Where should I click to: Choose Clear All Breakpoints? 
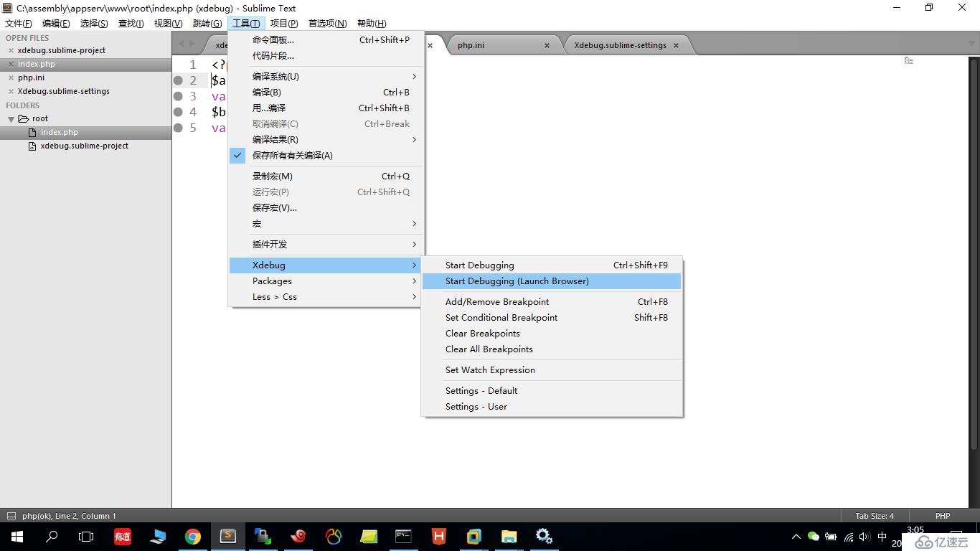click(552, 349)
